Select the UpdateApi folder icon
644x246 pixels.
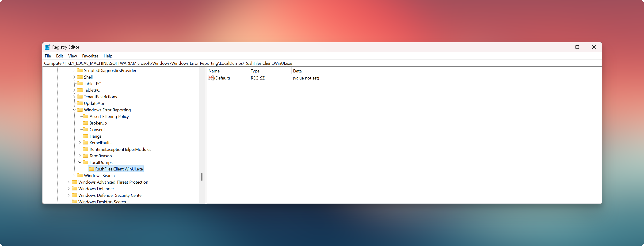pyautogui.click(x=80, y=103)
